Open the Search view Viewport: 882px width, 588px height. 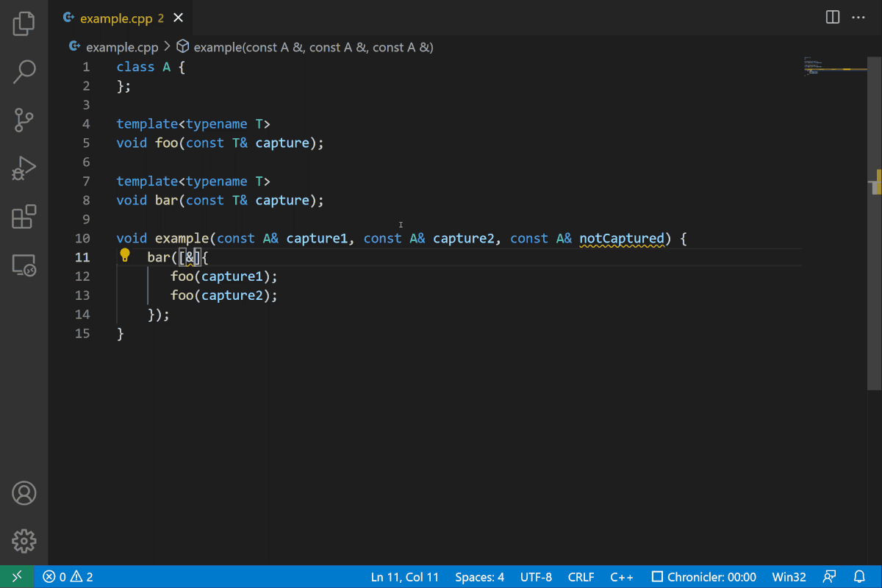tap(24, 71)
